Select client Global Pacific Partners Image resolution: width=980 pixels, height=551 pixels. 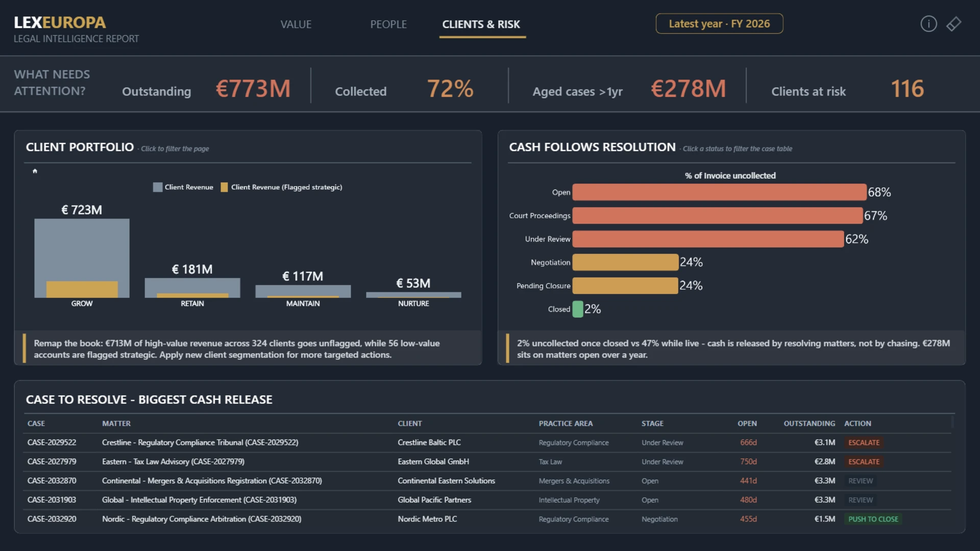click(434, 500)
